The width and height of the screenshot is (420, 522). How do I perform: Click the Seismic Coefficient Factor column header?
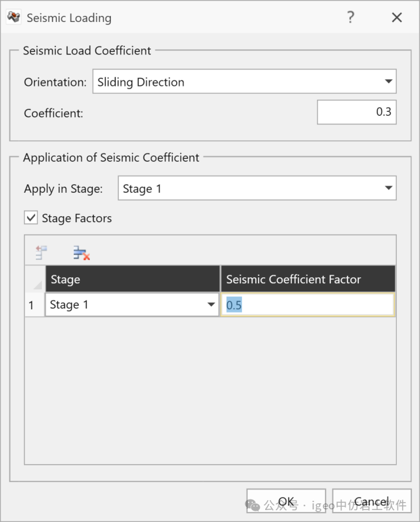click(x=308, y=279)
